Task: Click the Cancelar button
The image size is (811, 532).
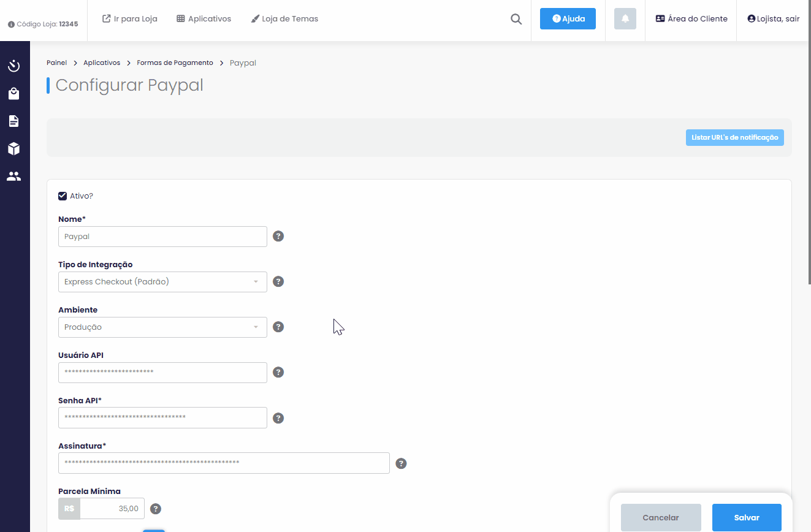Action: [661, 518]
